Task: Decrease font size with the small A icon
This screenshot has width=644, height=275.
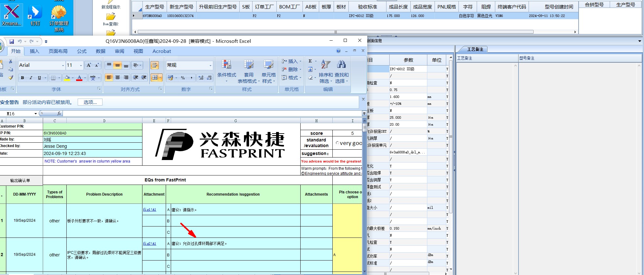Action: (97, 65)
